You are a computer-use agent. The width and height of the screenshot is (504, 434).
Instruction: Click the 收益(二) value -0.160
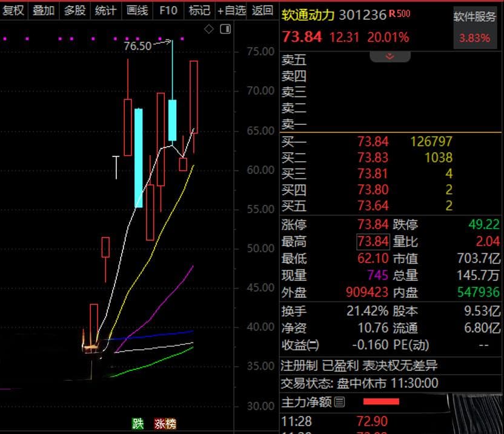pyautogui.click(x=370, y=346)
